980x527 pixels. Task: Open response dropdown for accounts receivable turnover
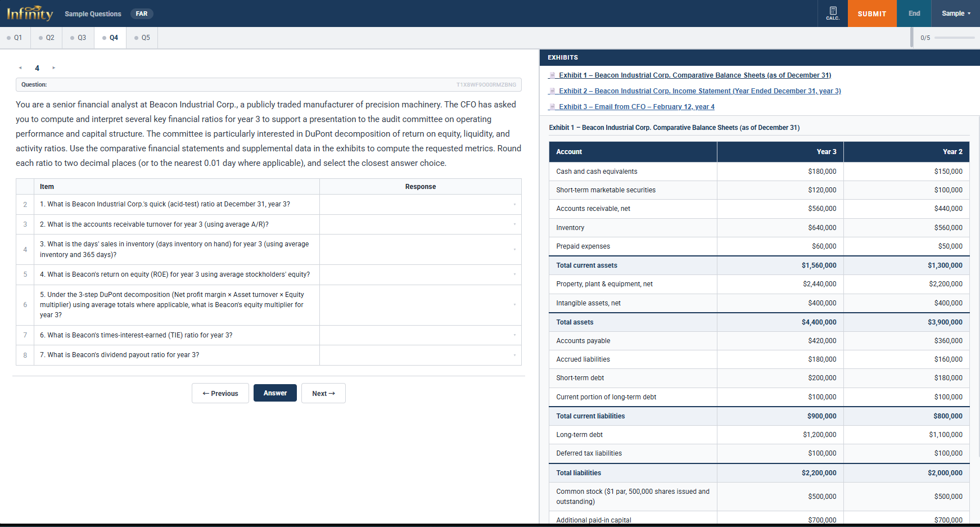point(420,224)
